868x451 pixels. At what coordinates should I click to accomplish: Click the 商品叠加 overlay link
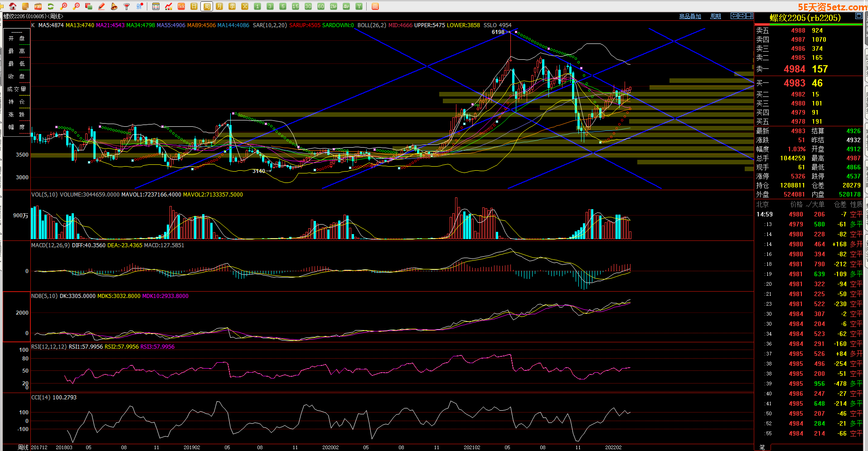point(690,16)
